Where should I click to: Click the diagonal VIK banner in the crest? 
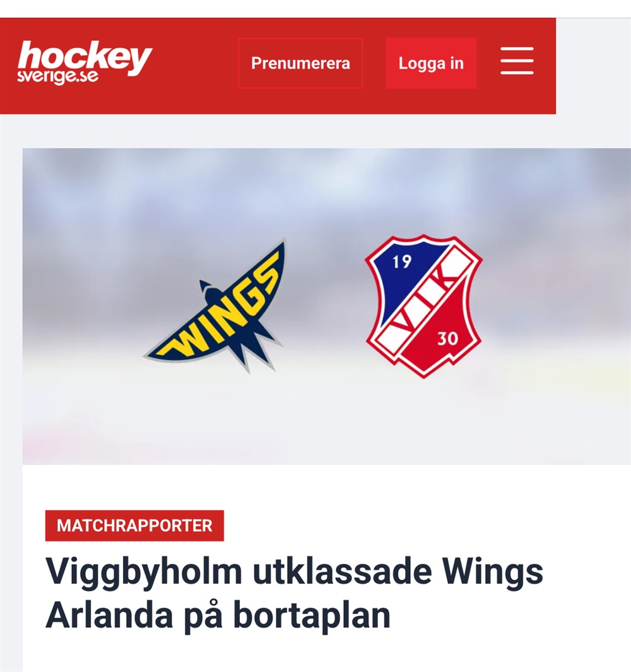[423, 305]
